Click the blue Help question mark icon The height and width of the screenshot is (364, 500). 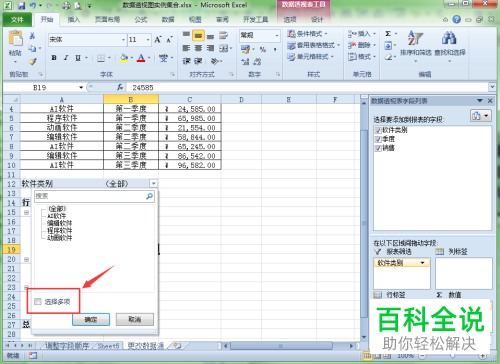tap(456, 20)
